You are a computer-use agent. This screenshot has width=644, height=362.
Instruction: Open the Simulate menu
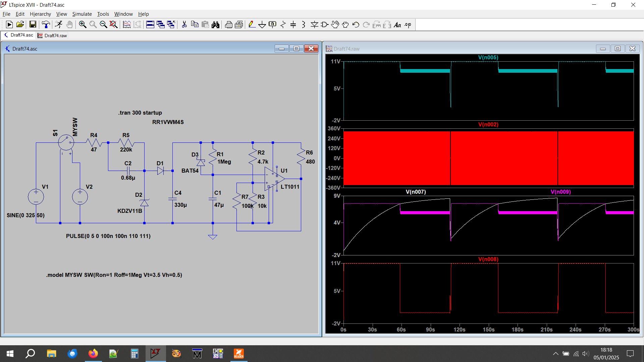tap(82, 14)
